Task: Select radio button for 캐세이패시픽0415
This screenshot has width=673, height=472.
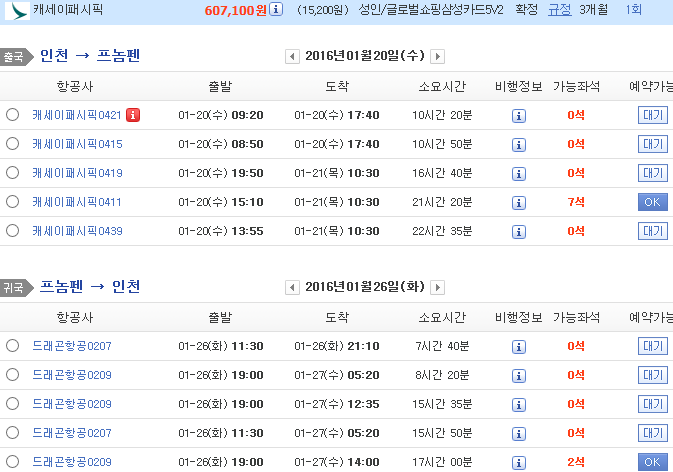Action: (x=12, y=143)
